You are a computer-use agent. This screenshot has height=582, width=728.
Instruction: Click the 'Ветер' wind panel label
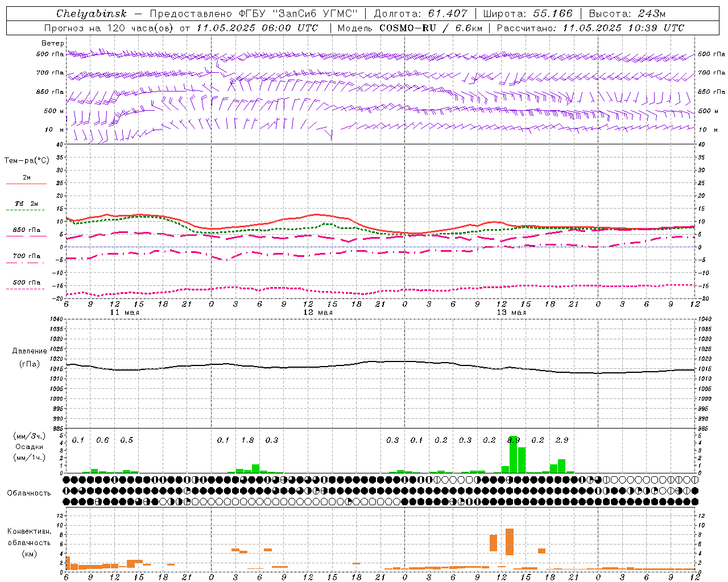click(53, 43)
